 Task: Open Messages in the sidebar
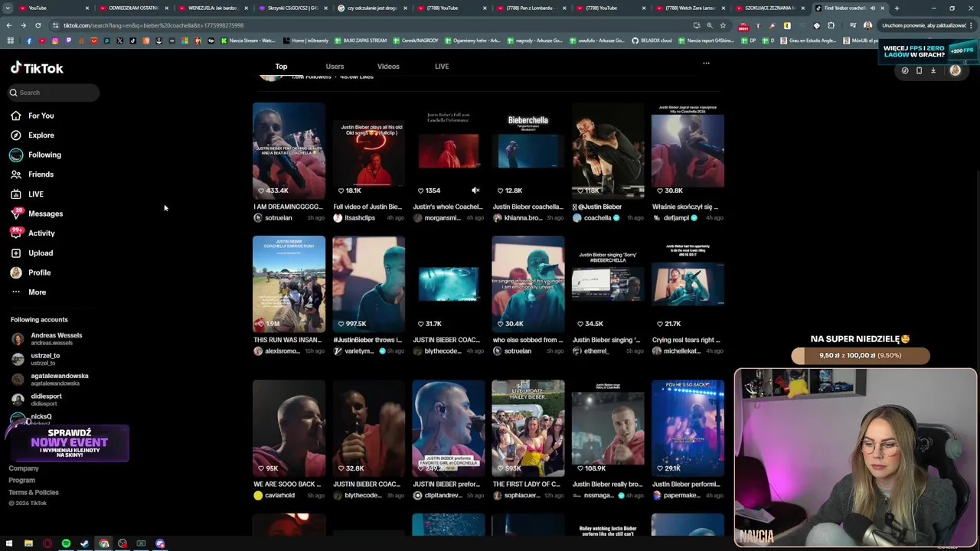click(37, 214)
